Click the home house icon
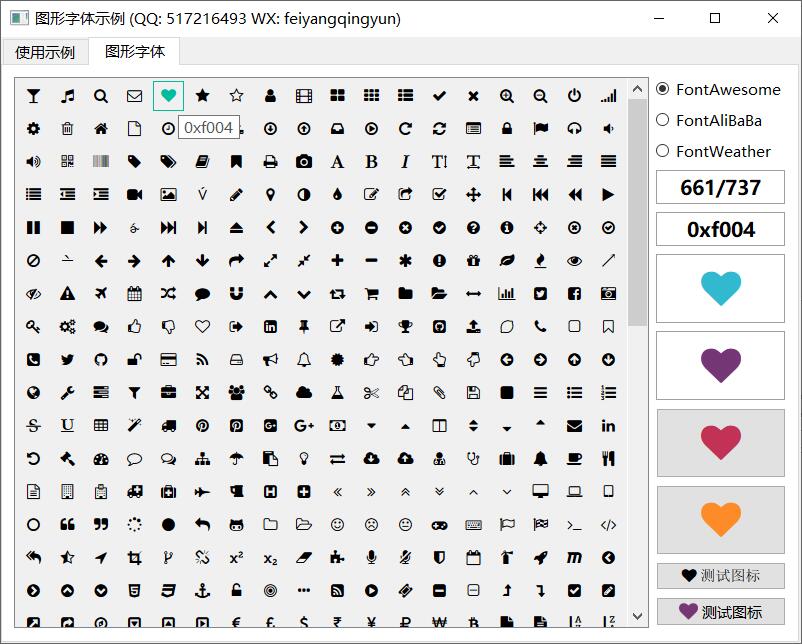 point(101,129)
